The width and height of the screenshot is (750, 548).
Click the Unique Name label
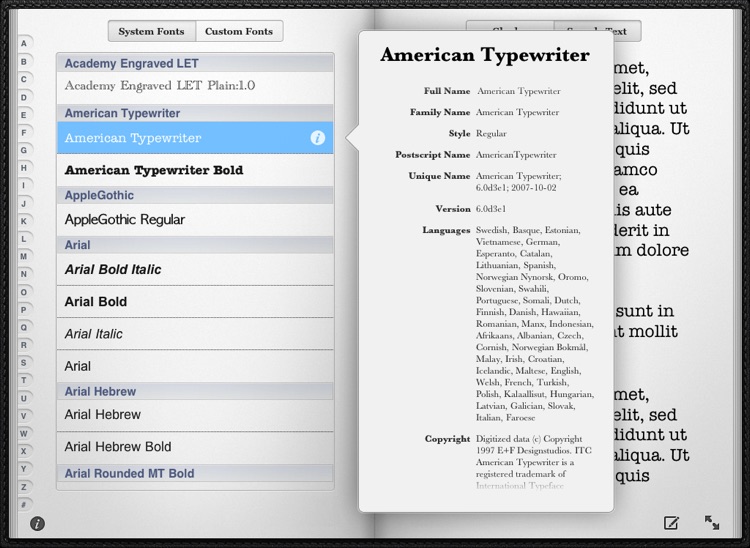[440, 176]
